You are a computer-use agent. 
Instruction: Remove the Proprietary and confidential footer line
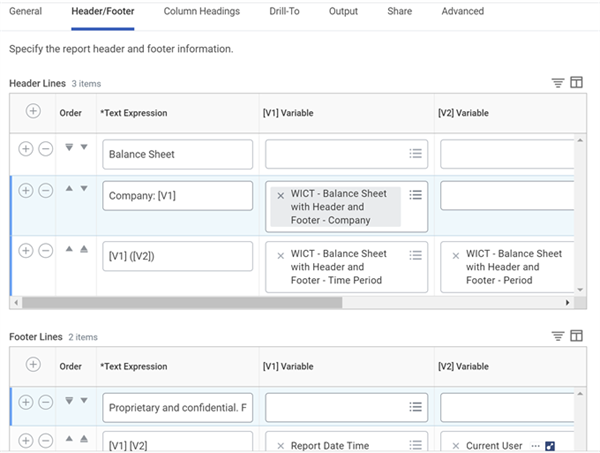pos(46,402)
